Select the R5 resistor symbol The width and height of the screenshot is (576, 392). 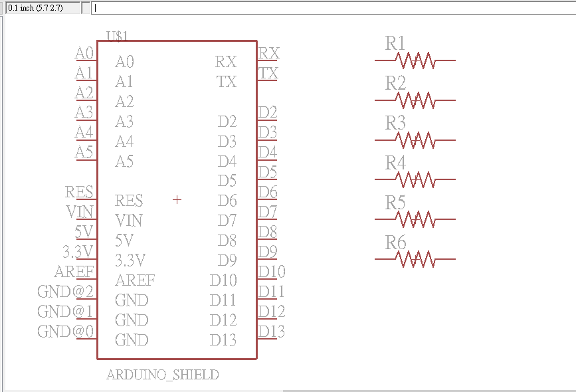coord(415,219)
